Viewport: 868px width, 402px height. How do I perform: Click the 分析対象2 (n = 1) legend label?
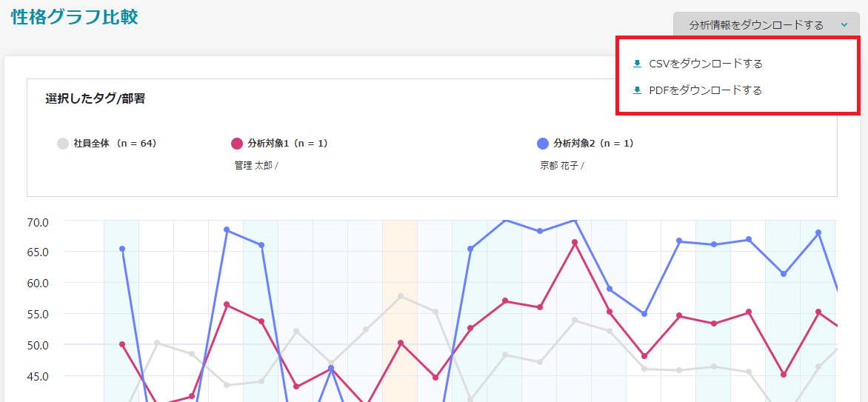click(x=593, y=144)
